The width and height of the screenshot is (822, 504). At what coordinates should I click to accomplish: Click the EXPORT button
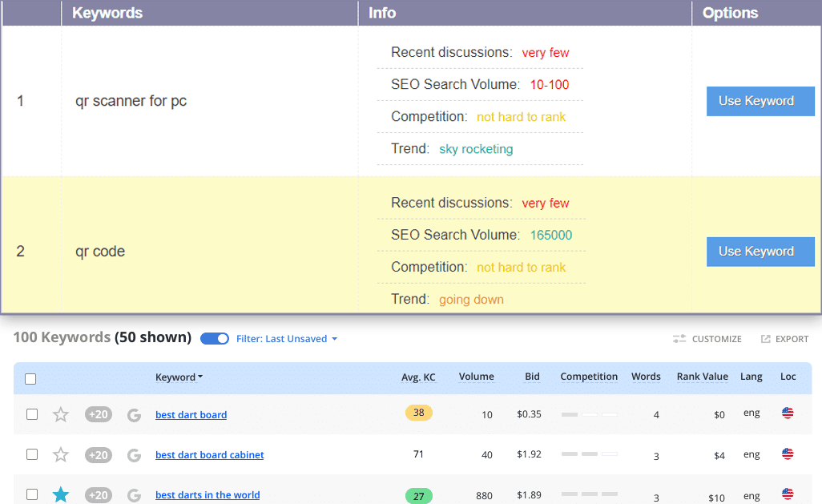785,339
